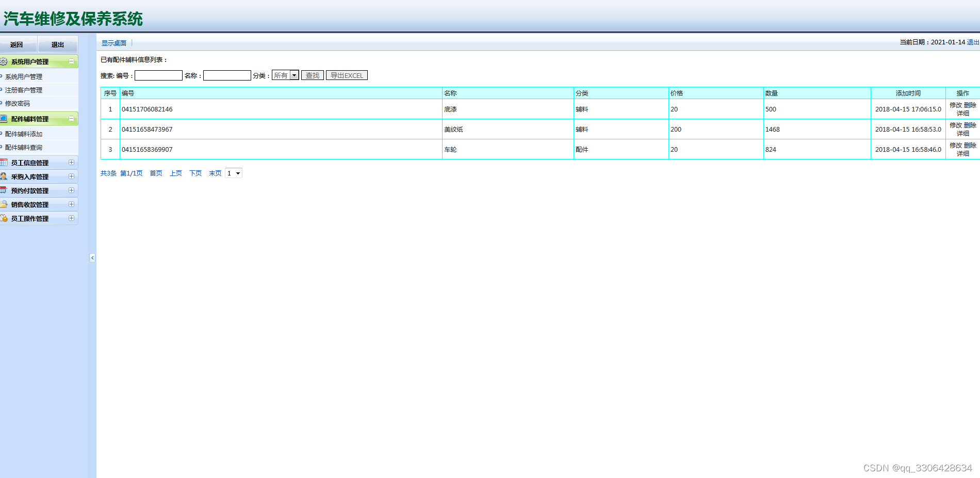Image resolution: width=980 pixels, height=478 pixels.
Task: Click the person icon beside 采购入库管理
Action: 4,177
